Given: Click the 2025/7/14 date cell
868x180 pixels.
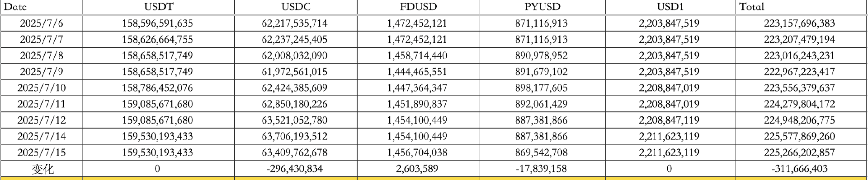Looking at the screenshot, I should [x=42, y=137].
